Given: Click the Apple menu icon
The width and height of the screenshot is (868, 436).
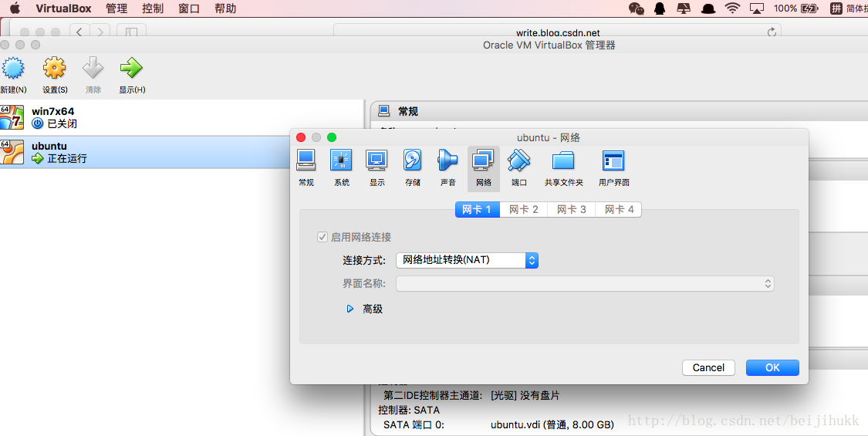Looking at the screenshot, I should pyautogui.click(x=15, y=8).
